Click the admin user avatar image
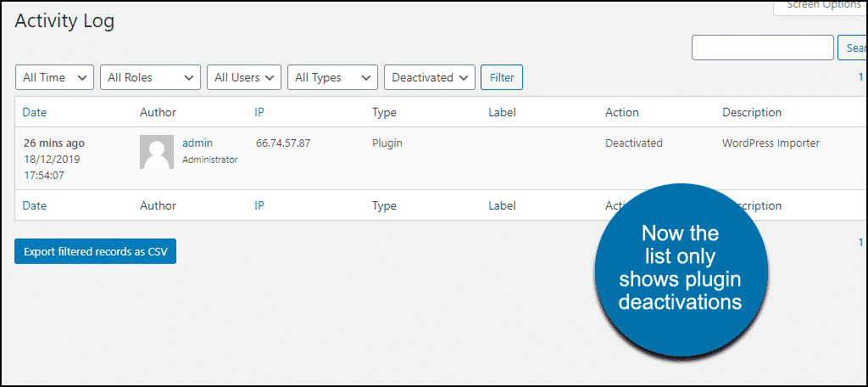This screenshot has width=868, height=387. pos(157,152)
